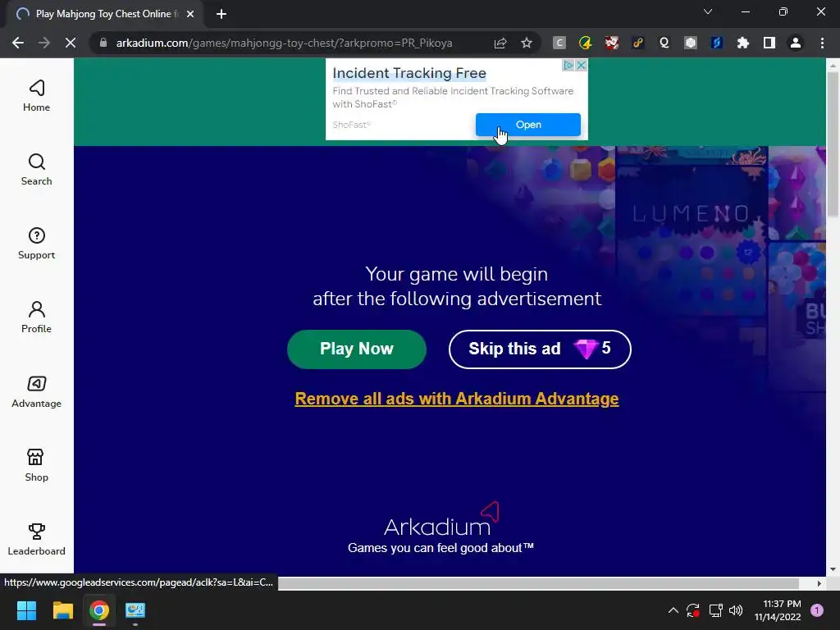Go back with browser back arrow
Screen dimensions: 840x630
click(x=18, y=43)
